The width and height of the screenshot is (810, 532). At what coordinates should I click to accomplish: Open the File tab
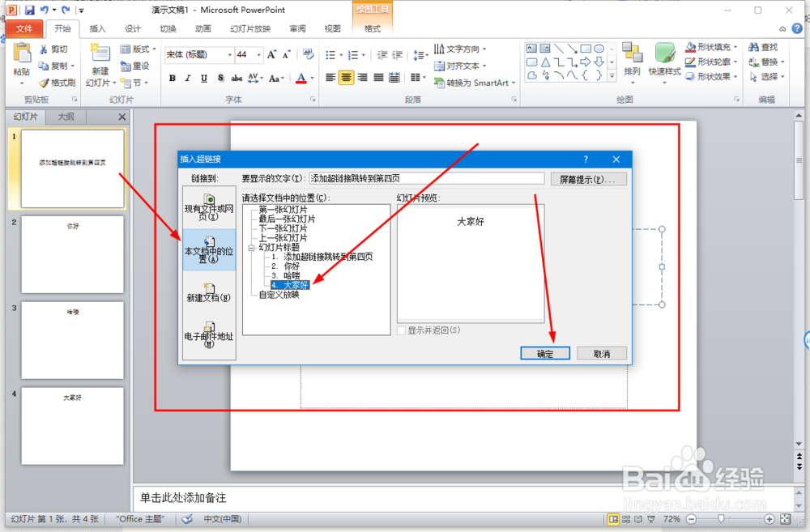tap(23, 28)
